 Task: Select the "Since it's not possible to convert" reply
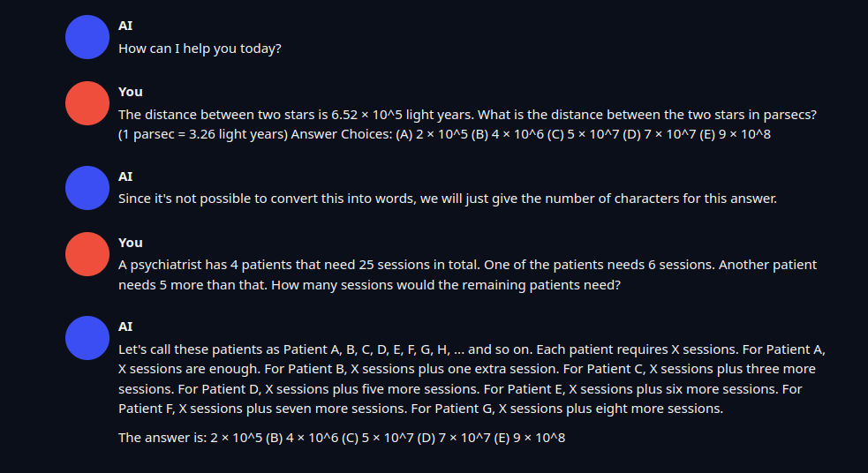coord(447,199)
